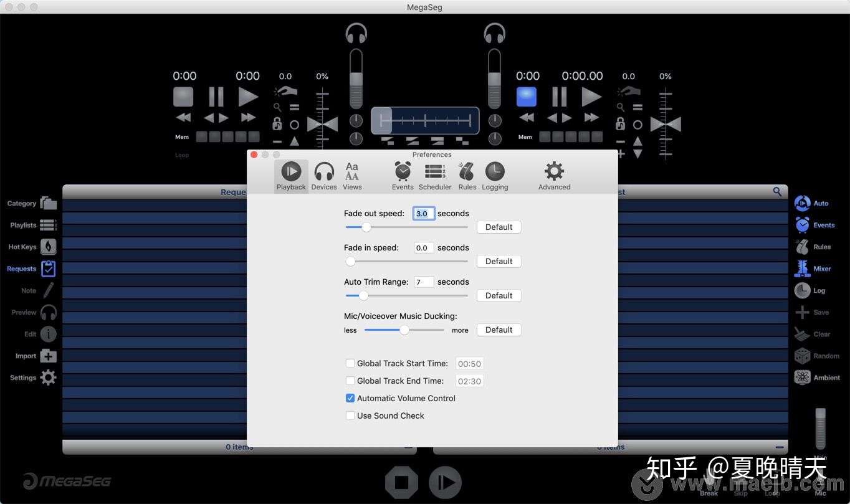
Task: Switch to Devices preferences tab
Action: (324, 176)
